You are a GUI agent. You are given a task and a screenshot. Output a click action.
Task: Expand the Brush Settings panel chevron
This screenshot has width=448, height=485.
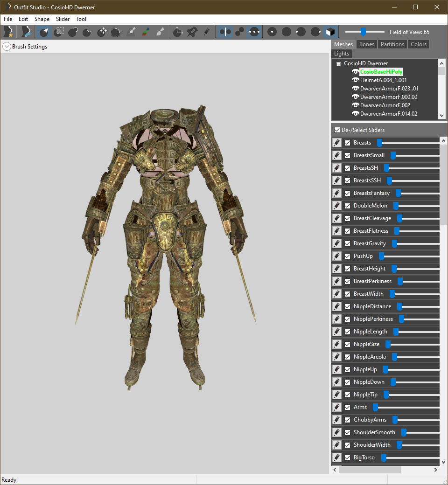[7, 46]
